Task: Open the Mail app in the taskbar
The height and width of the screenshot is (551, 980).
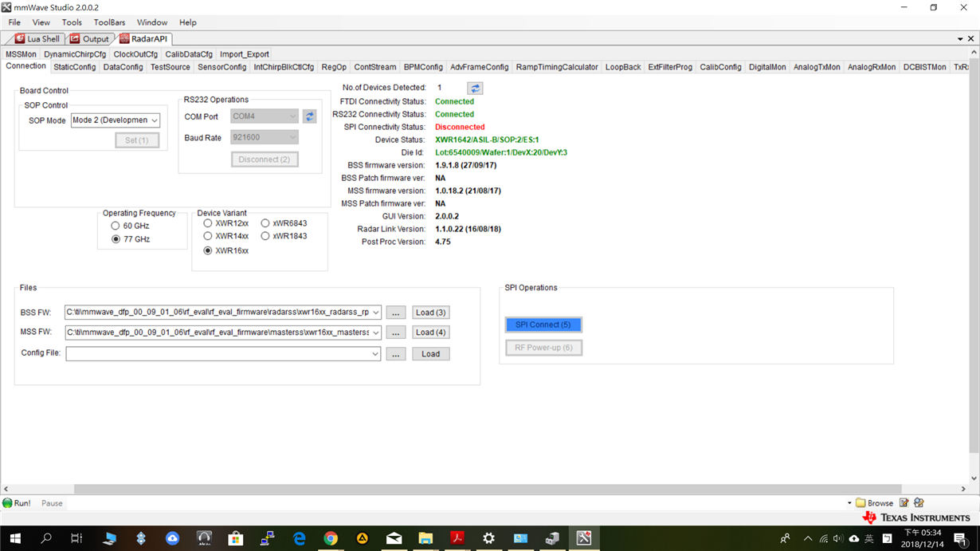Action: pos(394,538)
